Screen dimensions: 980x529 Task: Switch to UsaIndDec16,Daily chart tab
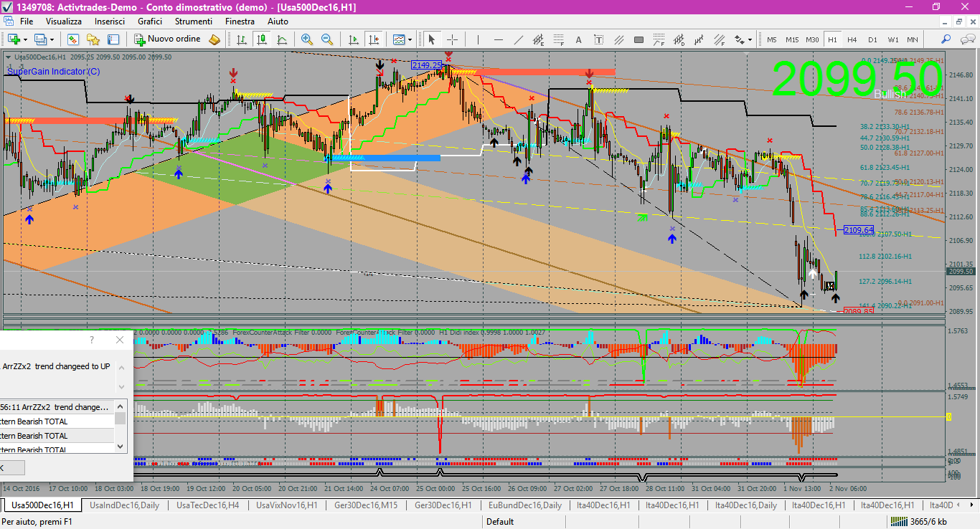pos(124,505)
